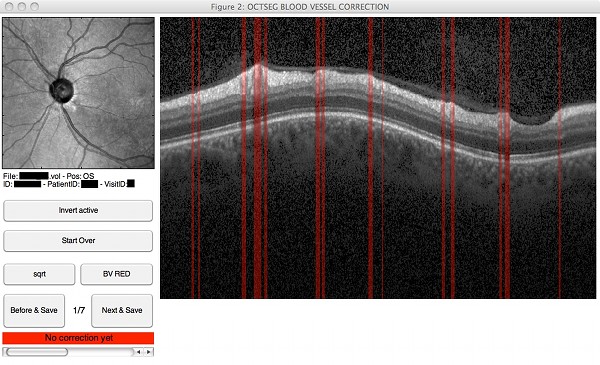600x365 pixels.
Task: Click the Start Over button
Action: pyautogui.click(x=78, y=241)
